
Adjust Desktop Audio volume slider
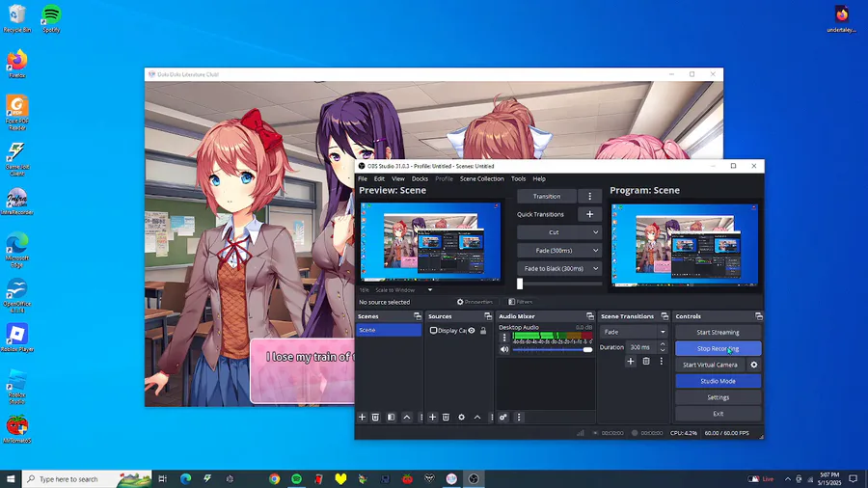pos(552,350)
